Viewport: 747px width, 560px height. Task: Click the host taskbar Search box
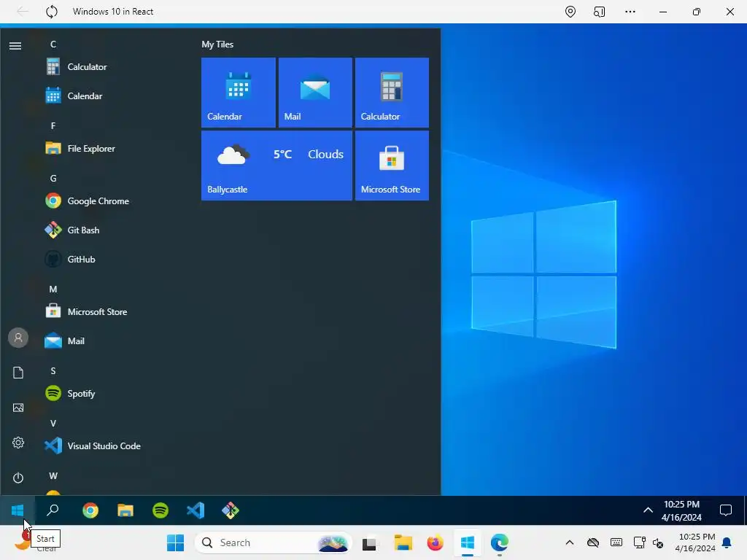pyautogui.click(x=274, y=542)
